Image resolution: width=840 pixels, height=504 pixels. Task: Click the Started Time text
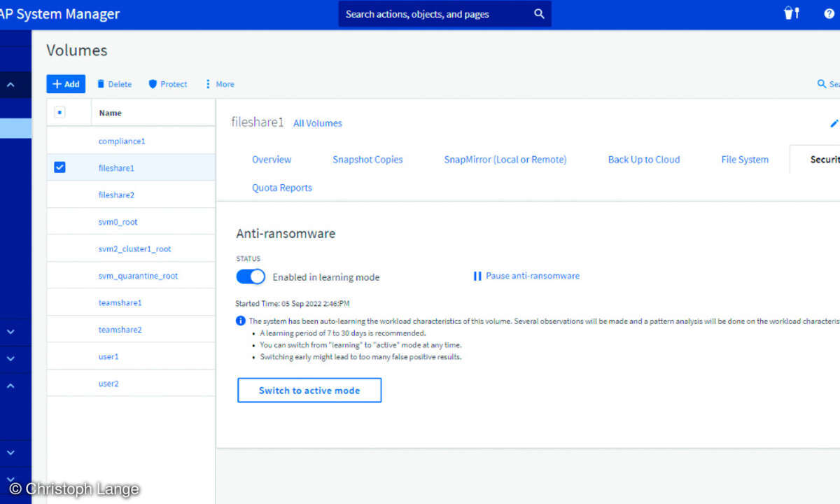(x=293, y=304)
